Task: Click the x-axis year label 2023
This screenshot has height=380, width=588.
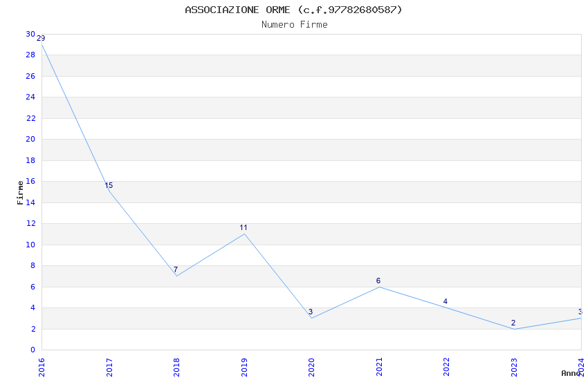Action: pyautogui.click(x=514, y=368)
